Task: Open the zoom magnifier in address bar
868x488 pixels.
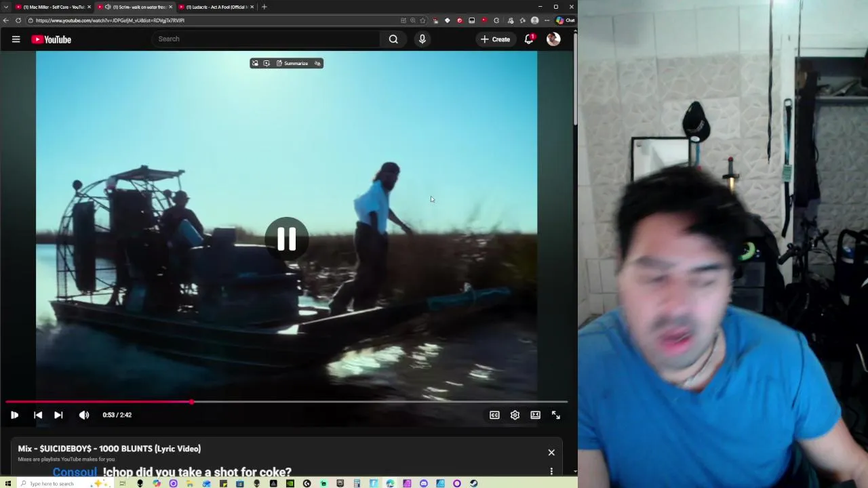Action: (413, 20)
